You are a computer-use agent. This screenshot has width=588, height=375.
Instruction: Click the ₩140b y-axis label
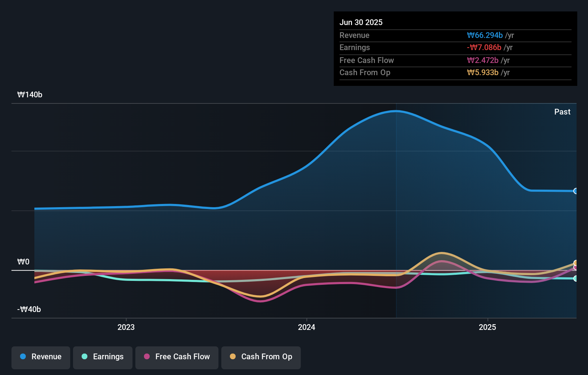30,95
